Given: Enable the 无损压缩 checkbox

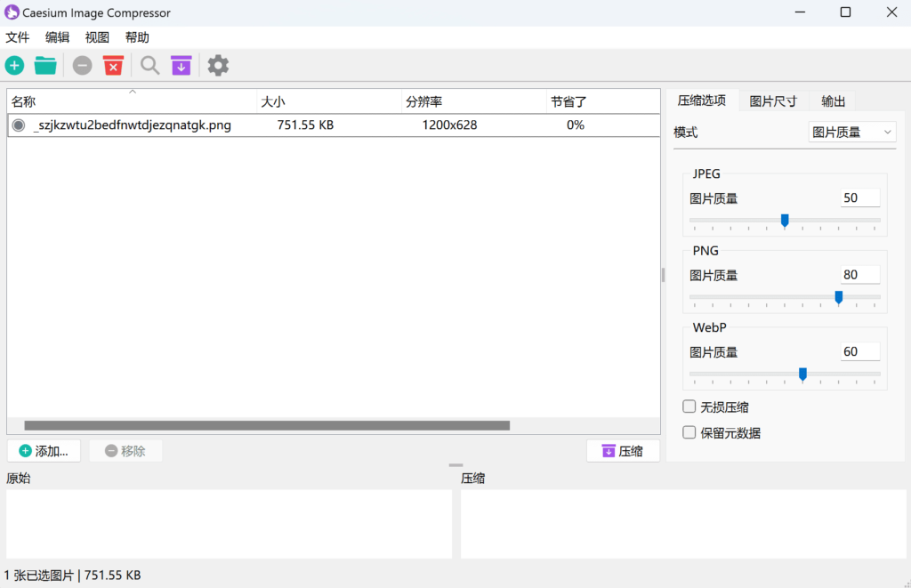Looking at the screenshot, I should [x=689, y=407].
